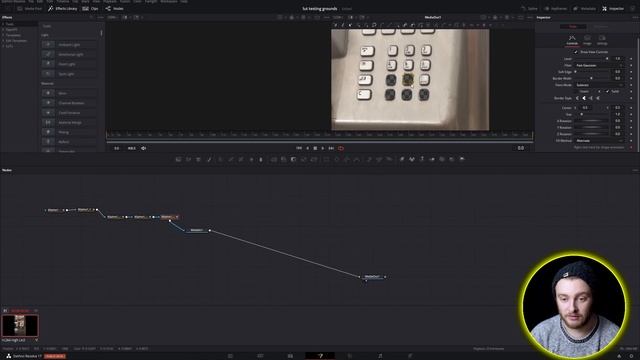Viewport: 640px width, 360px height.
Task: Toggle keyframe diamond for Center
Action: (631, 108)
